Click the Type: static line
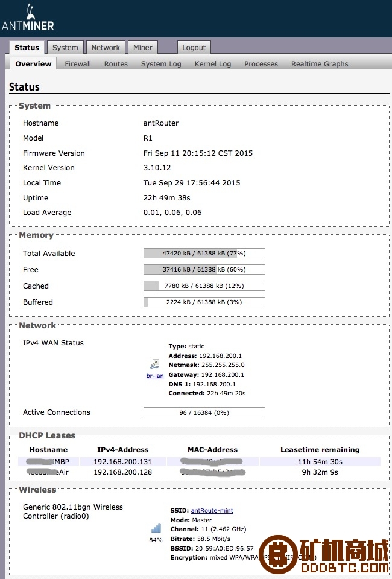Screen dimensions: 392x579 186,347
